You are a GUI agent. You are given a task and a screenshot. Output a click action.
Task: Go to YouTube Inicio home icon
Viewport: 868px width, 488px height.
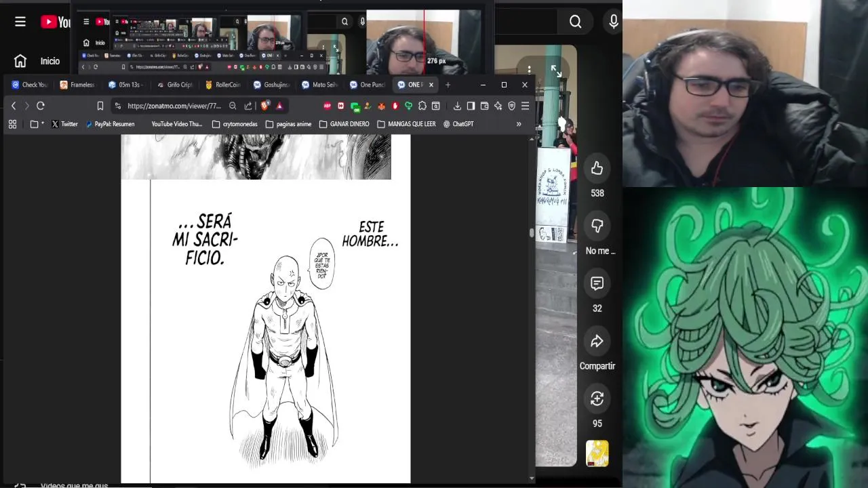[x=20, y=61]
